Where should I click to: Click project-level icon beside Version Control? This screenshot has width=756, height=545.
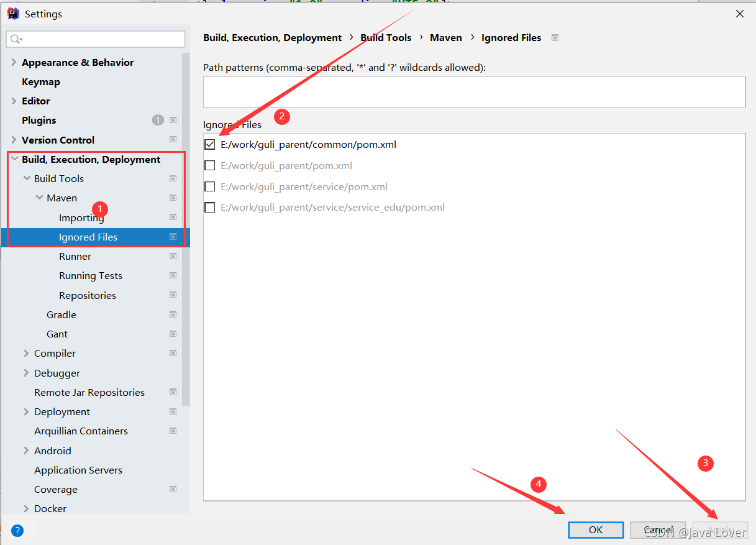tap(173, 140)
